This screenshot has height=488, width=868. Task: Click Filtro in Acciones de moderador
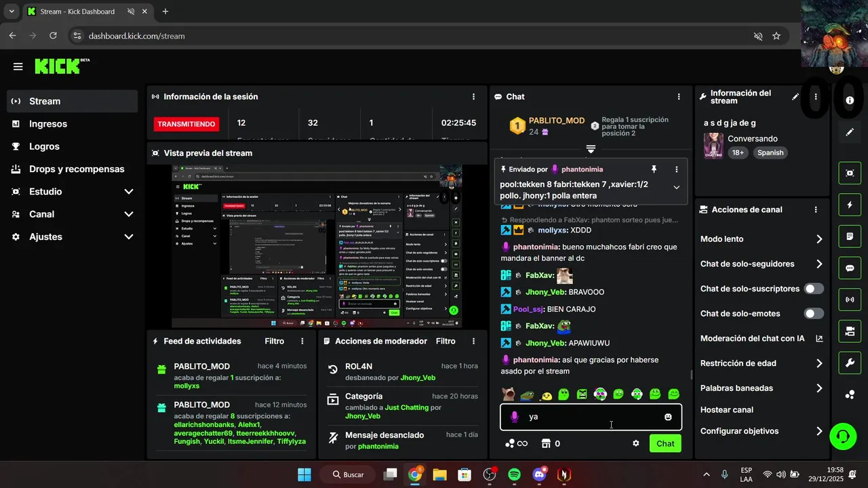pyautogui.click(x=446, y=341)
